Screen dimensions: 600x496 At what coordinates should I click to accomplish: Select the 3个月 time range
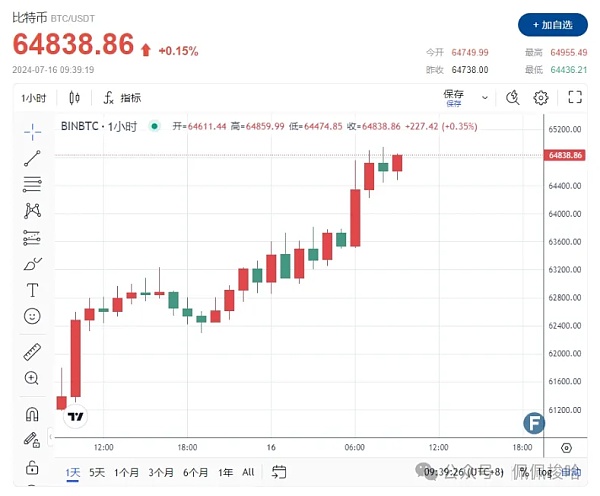pos(161,472)
